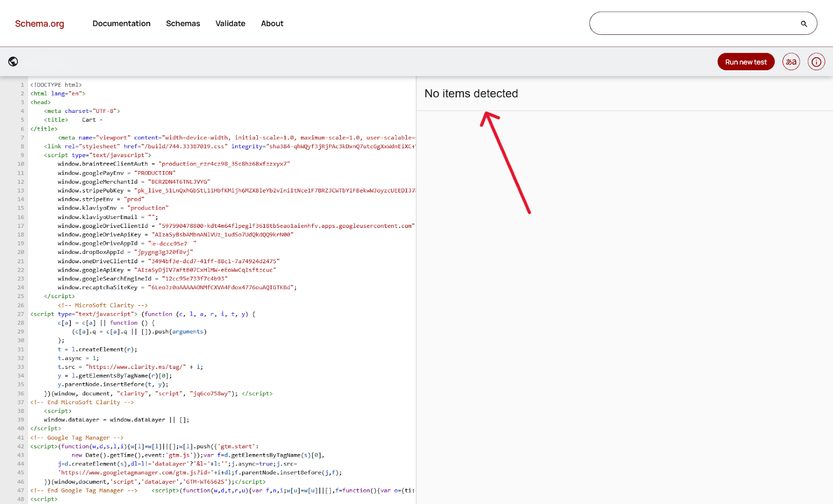Click the t.async = 1; line
This screenshot has height=504, width=833.
[78, 358]
